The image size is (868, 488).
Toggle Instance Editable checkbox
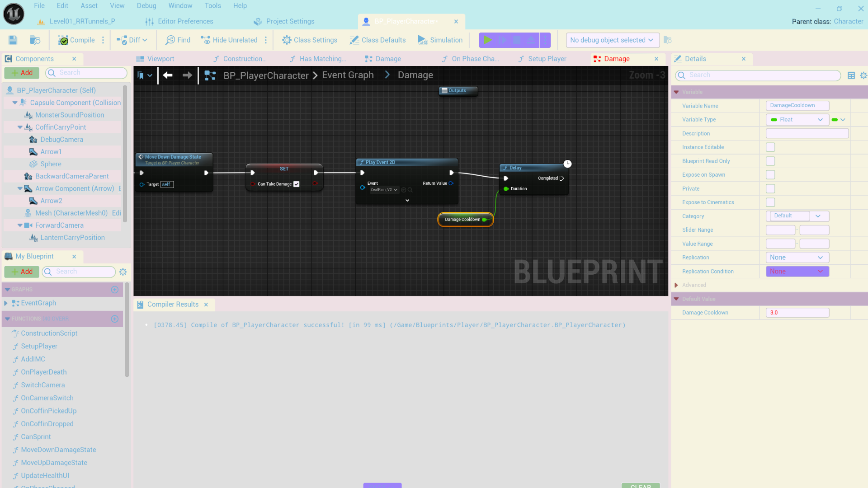coord(770,147)
